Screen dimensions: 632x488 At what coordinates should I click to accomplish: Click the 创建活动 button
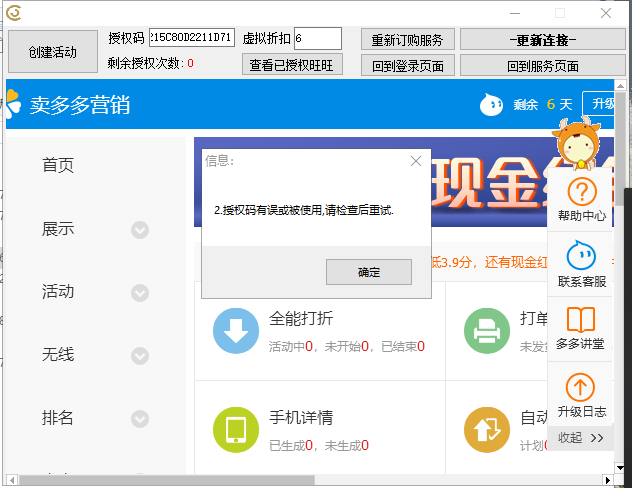tap(53, 52)
